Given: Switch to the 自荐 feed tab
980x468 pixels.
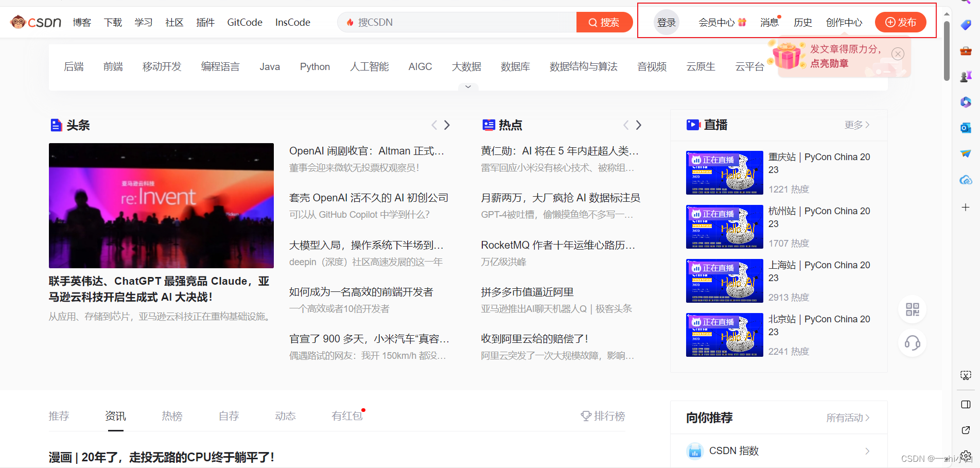Looking at the screenshot, I should 229,416.
